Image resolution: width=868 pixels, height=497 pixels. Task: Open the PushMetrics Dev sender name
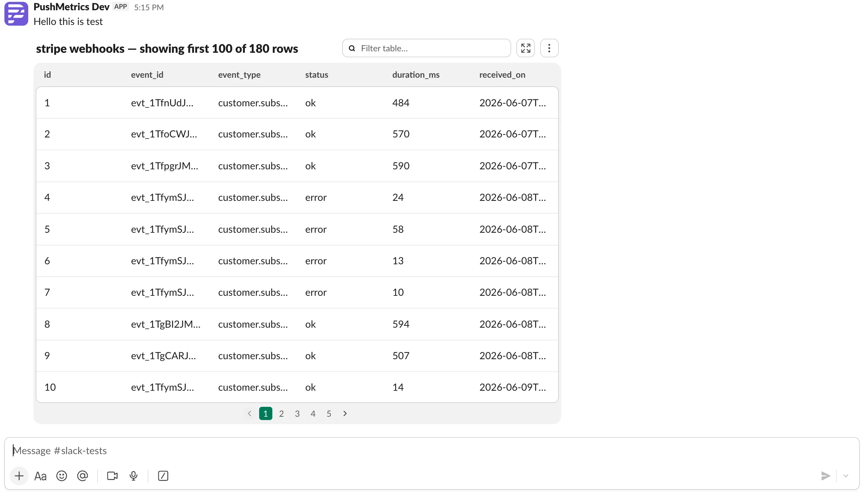pyautogui.click(x=71, y=7)
